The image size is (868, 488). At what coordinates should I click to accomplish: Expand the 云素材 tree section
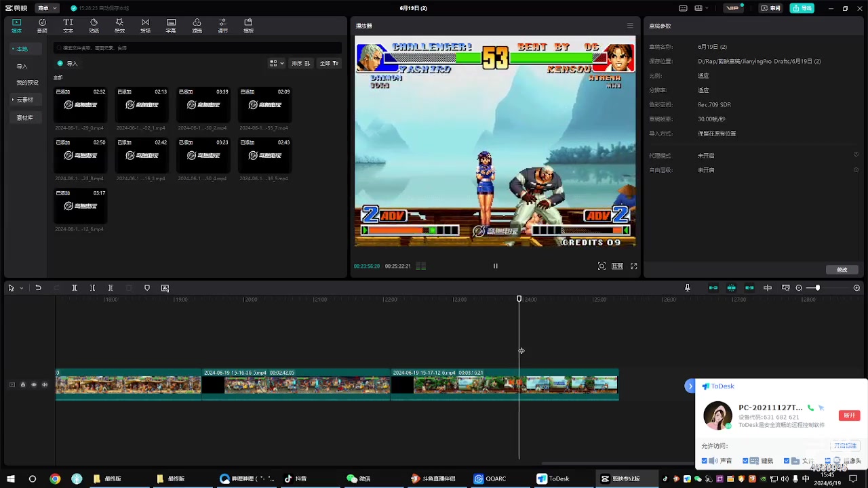tap(12, 100)
